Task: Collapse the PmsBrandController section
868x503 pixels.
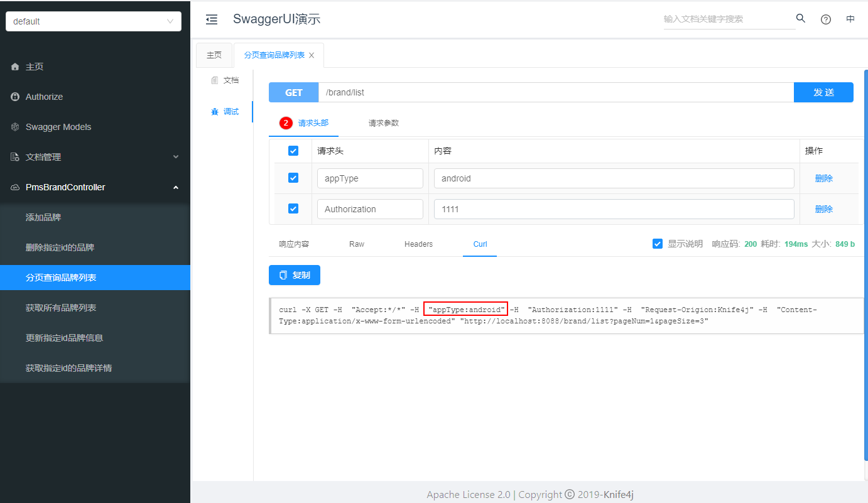Action: point(95,187)
